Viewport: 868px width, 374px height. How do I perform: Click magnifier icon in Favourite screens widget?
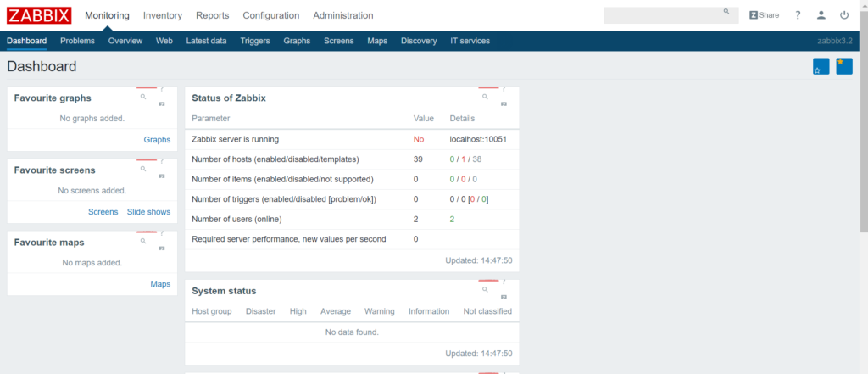(x=142, y=169)
